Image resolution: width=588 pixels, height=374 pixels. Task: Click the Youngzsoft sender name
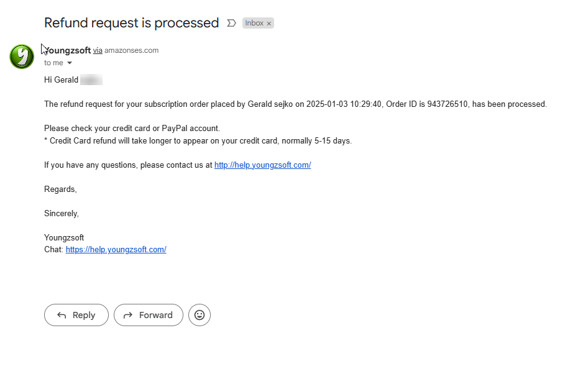(68, 50)
